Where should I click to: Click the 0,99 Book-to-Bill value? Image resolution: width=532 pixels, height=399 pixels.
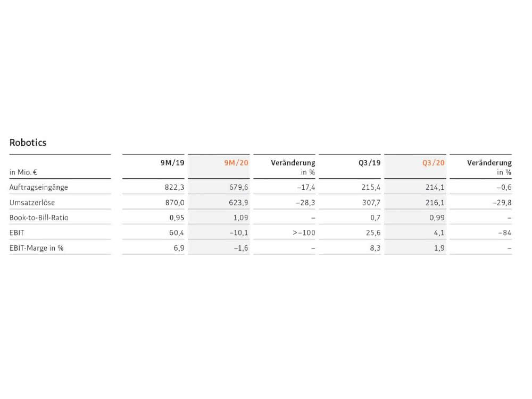(437, 218)
